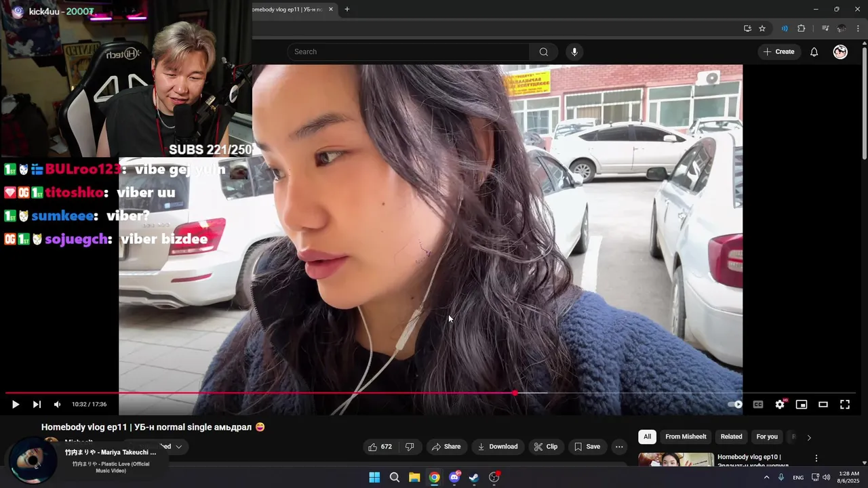Share this video
Viewport: 868px width, 488px height.
[446, 447]
